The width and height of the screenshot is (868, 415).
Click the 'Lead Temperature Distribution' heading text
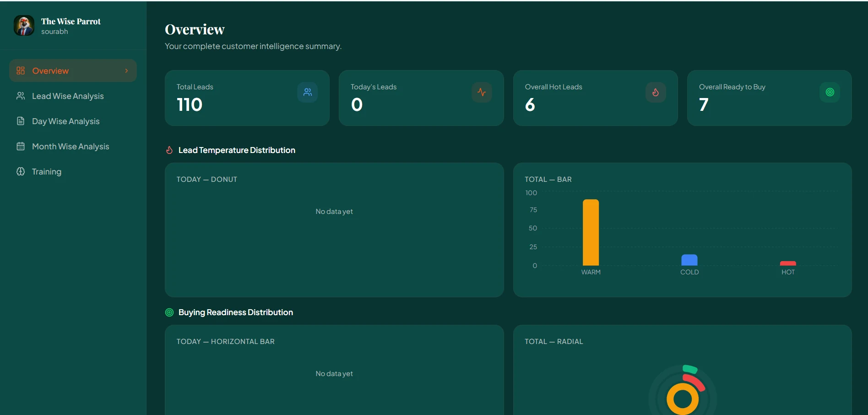pyautogui.click(x=237, y=150)
